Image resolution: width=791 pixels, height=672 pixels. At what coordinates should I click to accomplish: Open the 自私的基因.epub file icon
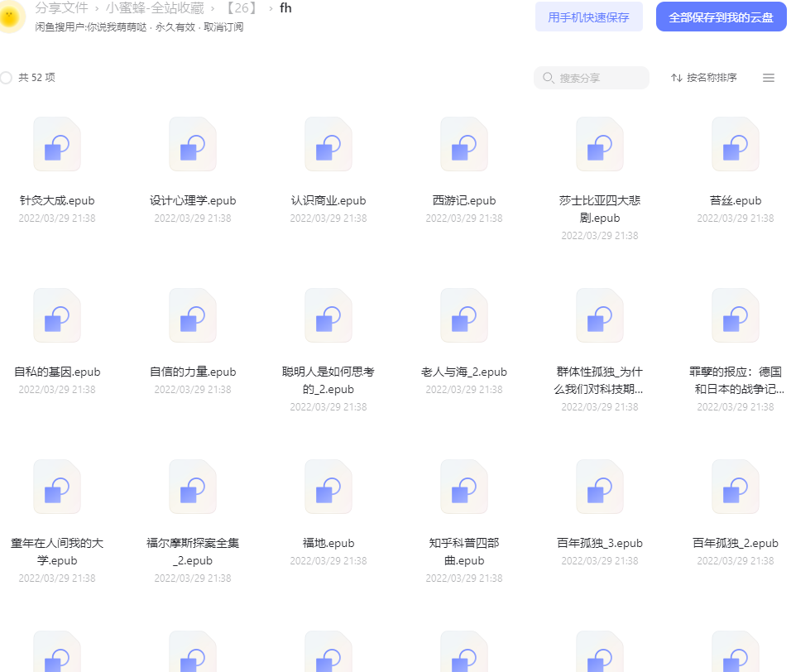[57, 316]
